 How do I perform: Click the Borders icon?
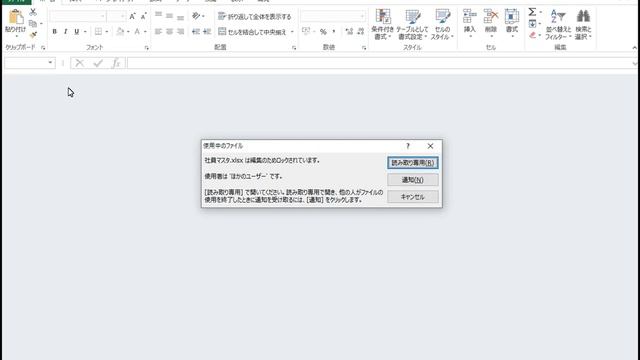98,31
